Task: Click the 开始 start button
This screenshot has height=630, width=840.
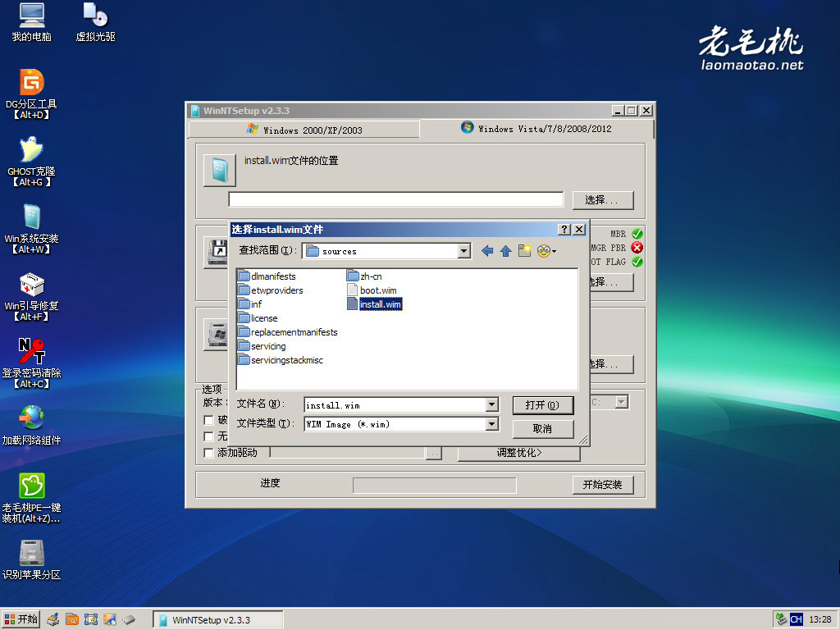Action: (x=21, y=619)
